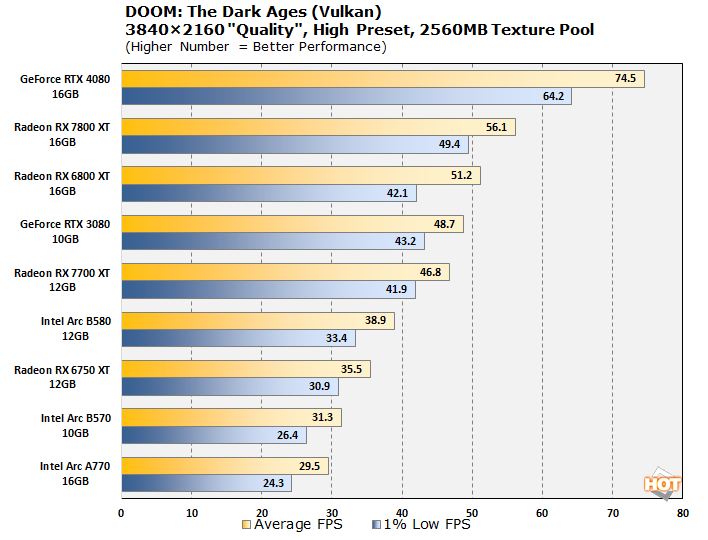Click the 'GeForce RTX 3080 10GB' label

pos(65,232)
